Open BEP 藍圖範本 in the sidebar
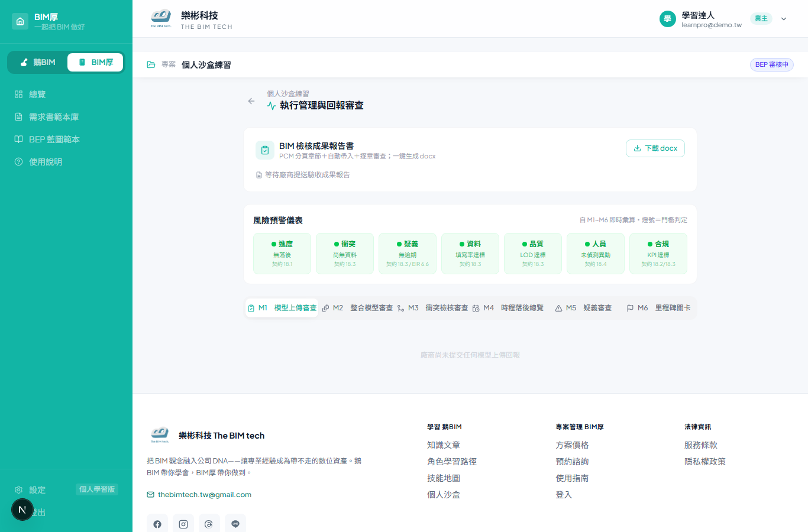This screenshot has height=532, width=808. coord(66,140)
